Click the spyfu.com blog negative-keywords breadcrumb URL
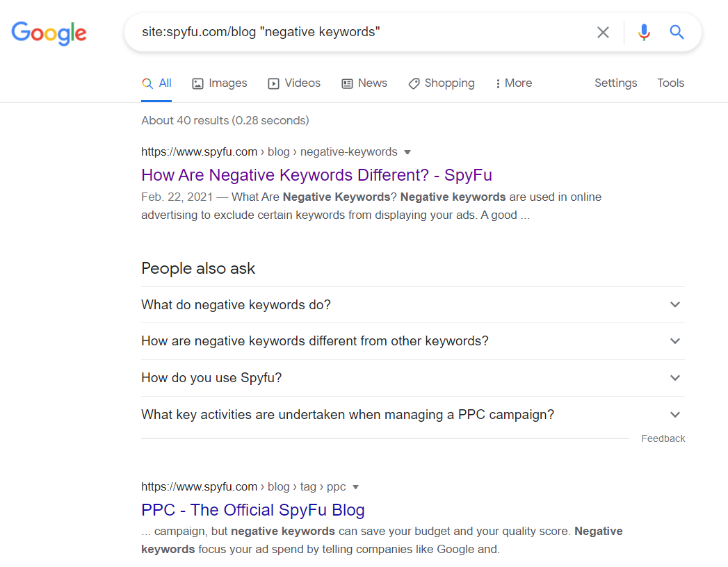Image resolution: width=728 pixels, height=567 pixels. 269,151
